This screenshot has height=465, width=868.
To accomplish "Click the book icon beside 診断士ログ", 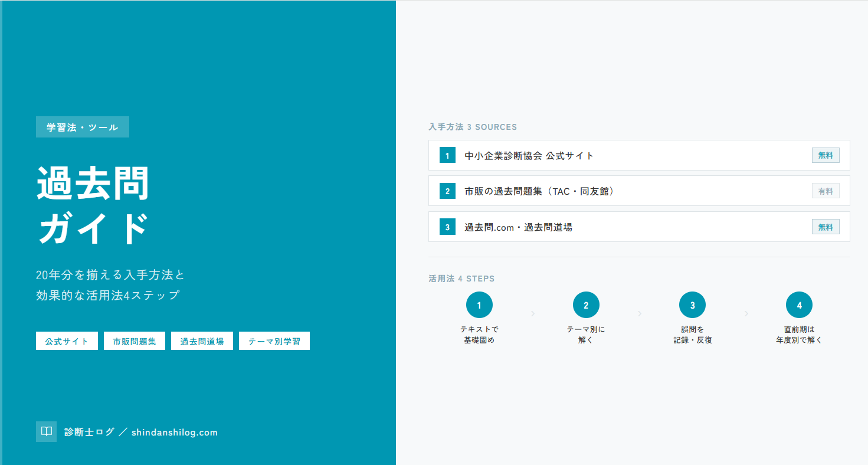I will [46, 432].
